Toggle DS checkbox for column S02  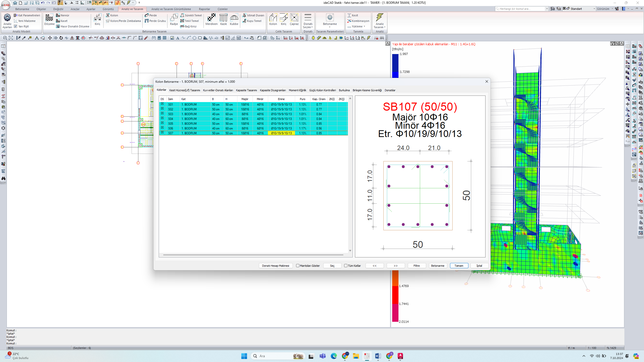click(x=162, y=109)
